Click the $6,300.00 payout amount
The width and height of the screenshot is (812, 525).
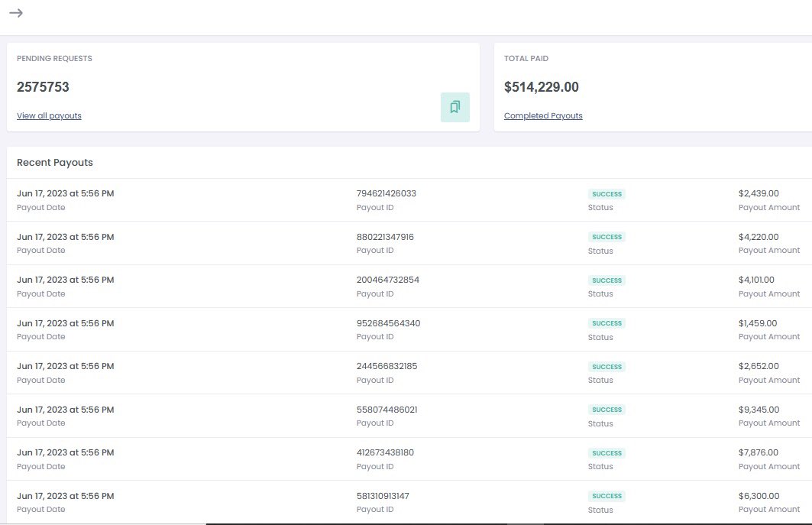[759, 496]
